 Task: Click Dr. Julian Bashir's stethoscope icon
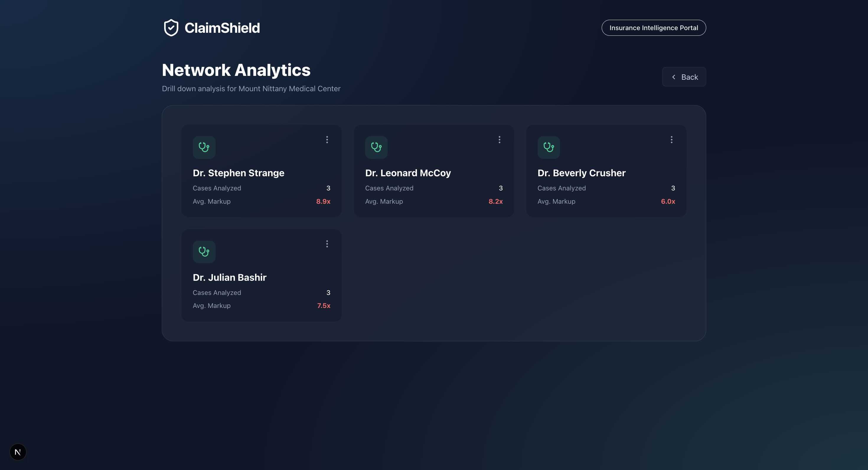tap(204, 252)
